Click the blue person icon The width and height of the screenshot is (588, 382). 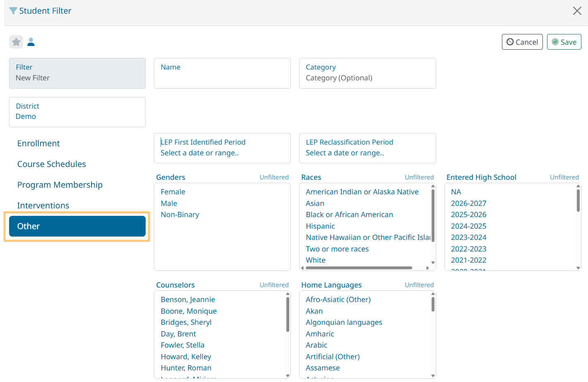(x=31, y=42)
